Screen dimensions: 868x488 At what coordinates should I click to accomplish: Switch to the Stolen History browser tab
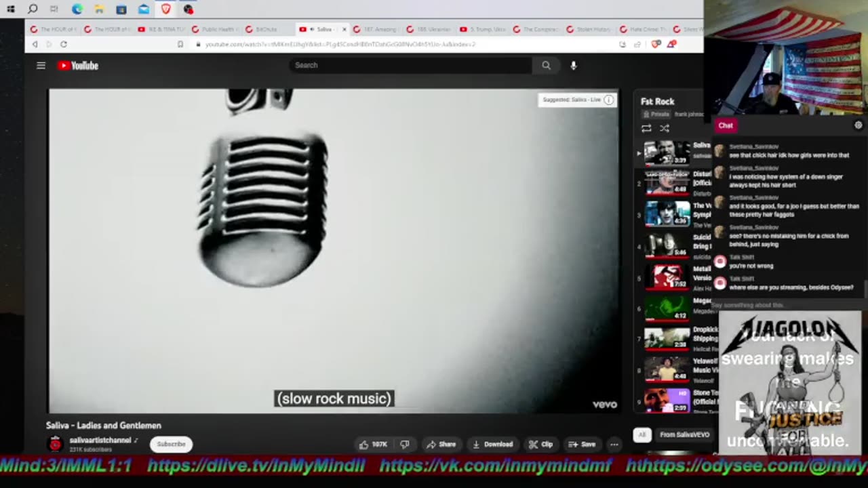(x=590, y=29)
